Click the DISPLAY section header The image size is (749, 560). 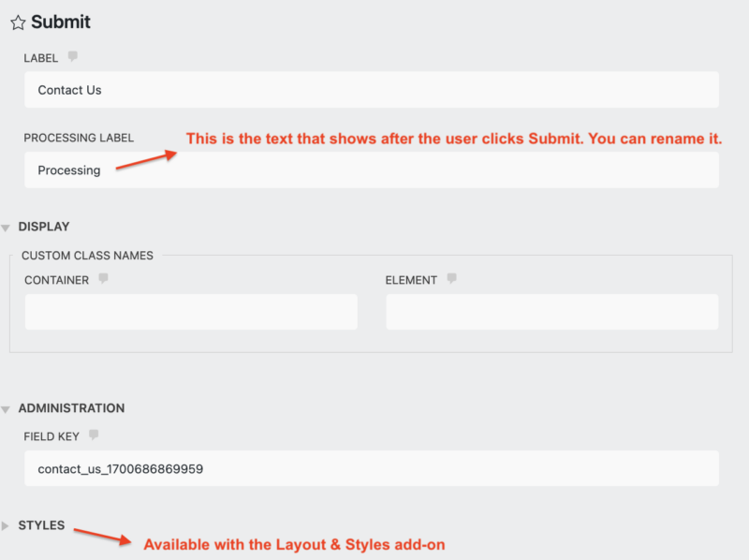[x=44, y=226]
